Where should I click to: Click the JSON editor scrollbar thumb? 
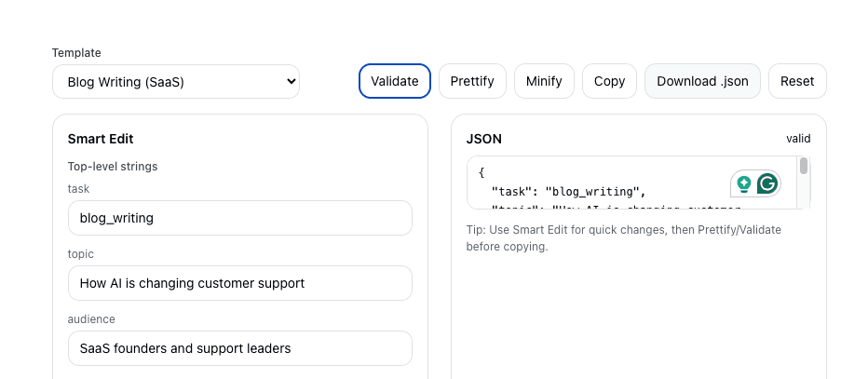tap(804, 167)
